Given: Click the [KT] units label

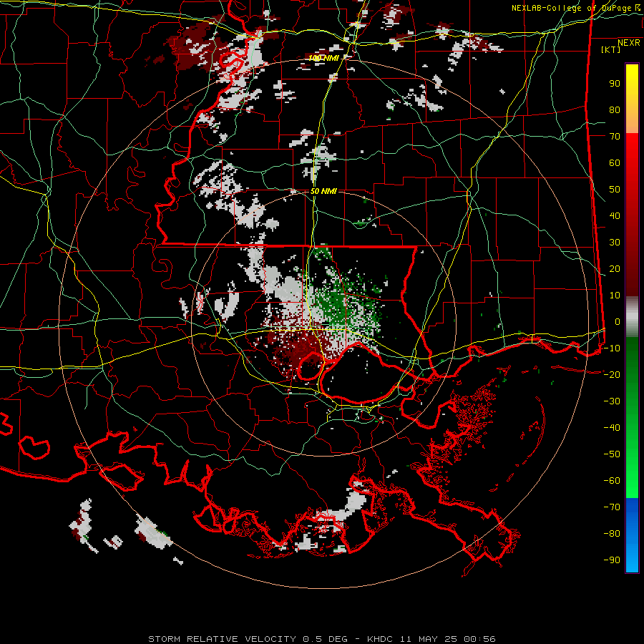Looking at the screenshot, I should [610, 49].
